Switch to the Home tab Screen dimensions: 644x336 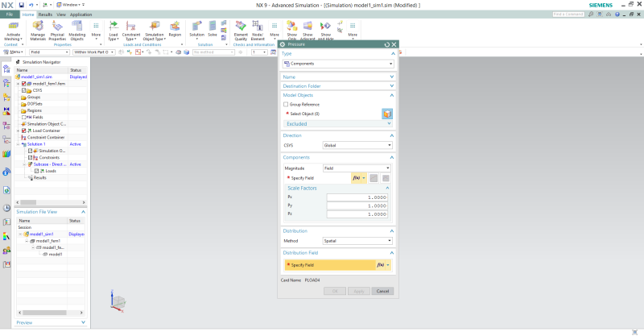click(x=28, y=15)
